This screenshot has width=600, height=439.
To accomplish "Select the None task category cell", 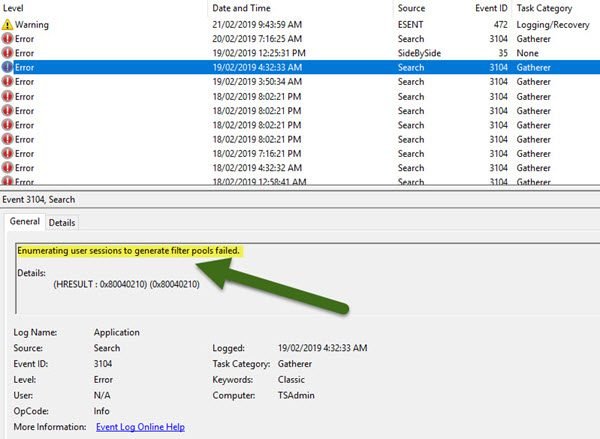I will 527,53.
